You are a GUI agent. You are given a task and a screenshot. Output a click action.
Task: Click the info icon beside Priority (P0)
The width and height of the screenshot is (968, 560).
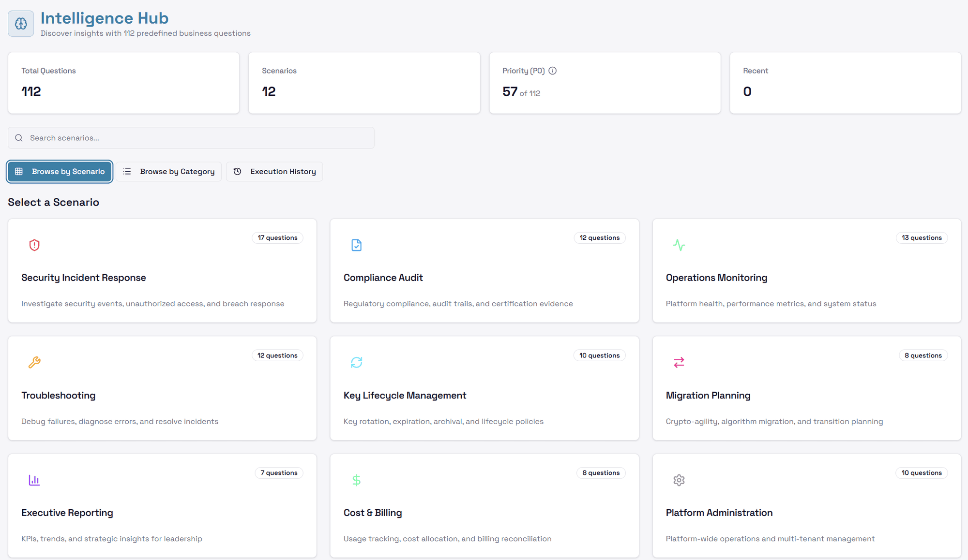click(x=552, y=71)
